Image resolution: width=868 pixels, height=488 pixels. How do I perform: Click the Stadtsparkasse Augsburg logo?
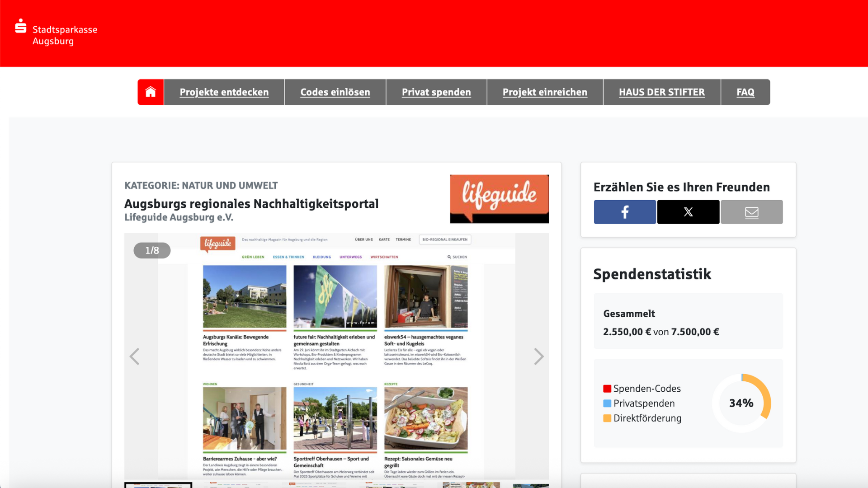[x=56, y=33]
